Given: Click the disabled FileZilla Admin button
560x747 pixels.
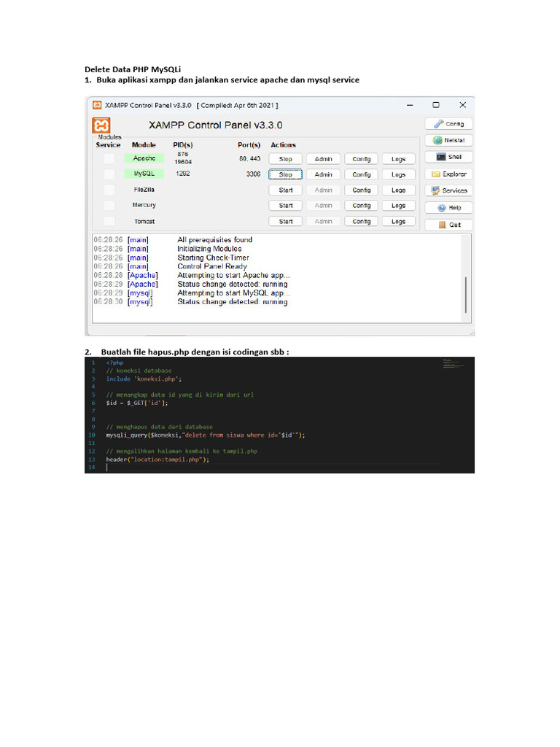Looking at the screenshot, I should (323, 190).
